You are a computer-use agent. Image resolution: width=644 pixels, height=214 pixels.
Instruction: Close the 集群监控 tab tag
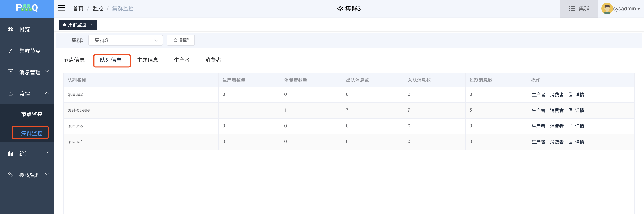coord(91,25)
